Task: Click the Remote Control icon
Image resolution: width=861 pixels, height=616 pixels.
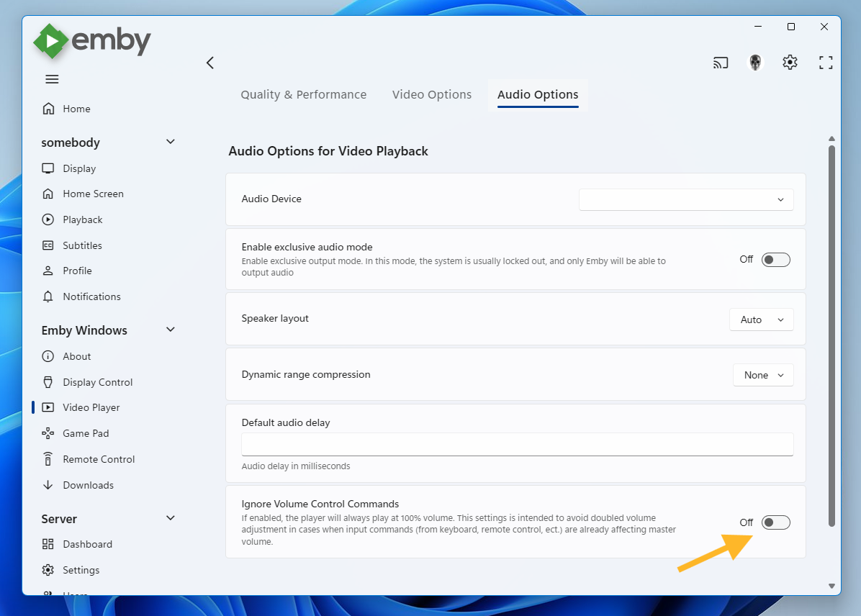Action: [x=48, y=459]
